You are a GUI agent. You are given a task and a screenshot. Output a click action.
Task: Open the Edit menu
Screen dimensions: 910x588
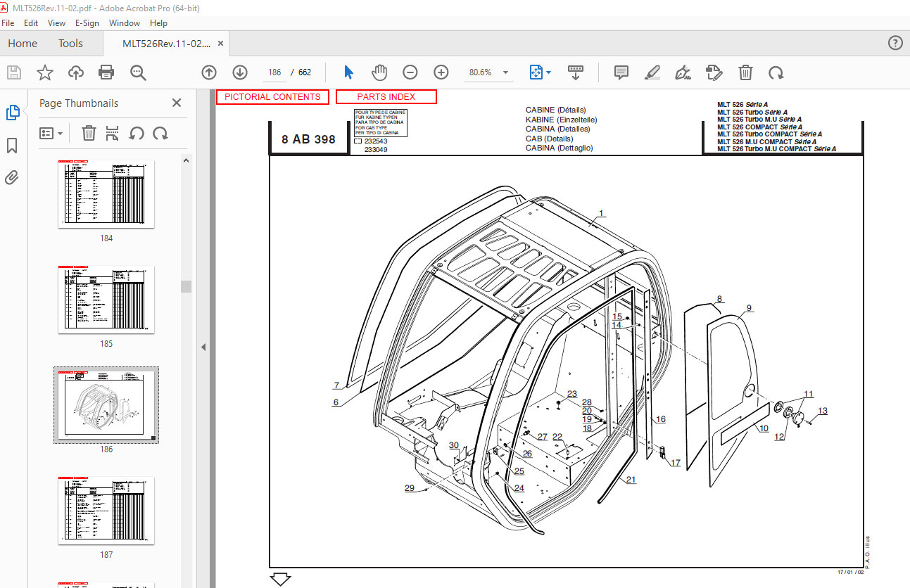[31, 23]
